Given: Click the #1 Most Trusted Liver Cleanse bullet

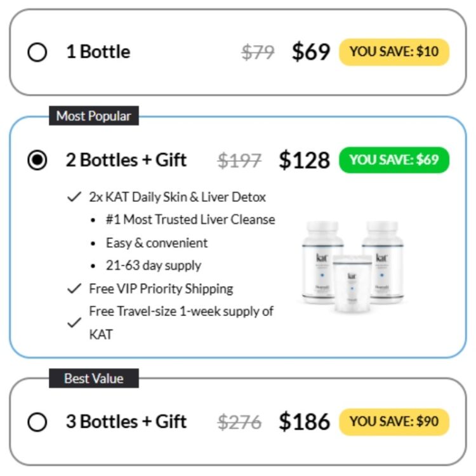Looking at the screenshot, I should pyautogui.click(x=190, y=220).
